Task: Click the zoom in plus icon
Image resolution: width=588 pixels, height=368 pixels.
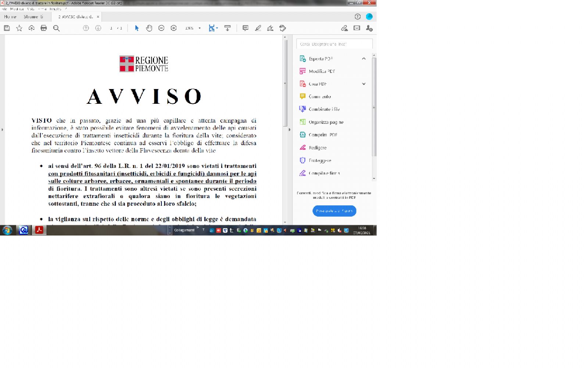Action: (174, 28)
